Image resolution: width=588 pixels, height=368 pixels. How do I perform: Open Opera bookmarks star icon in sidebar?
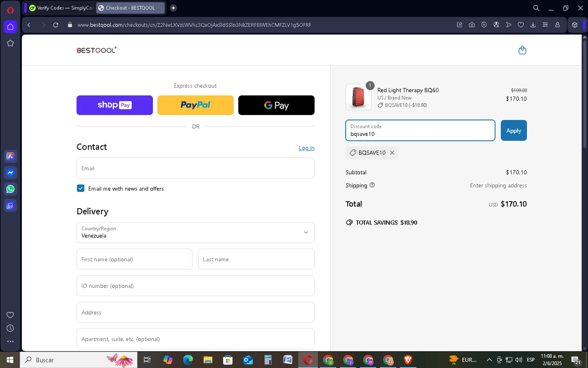(x=11, y=43)
